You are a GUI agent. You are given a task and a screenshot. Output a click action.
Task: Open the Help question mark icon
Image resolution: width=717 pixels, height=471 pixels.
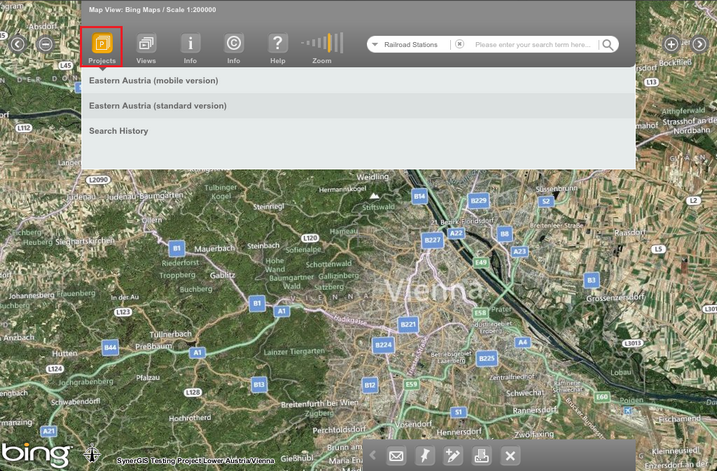pos(278,44)
